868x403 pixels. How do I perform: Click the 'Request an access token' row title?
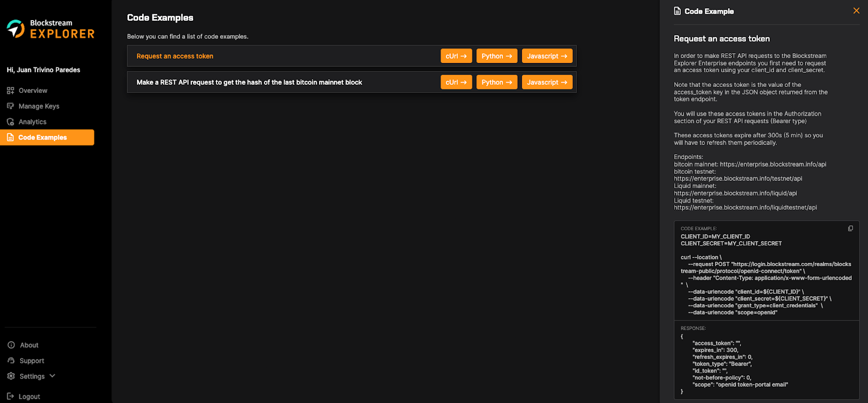175,56
